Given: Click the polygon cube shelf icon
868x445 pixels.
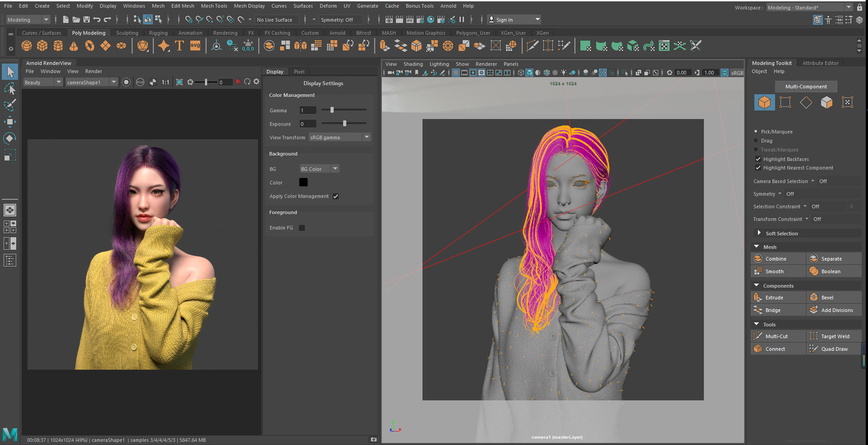Looking at the screenshot, I should click(x=42, y=46).
